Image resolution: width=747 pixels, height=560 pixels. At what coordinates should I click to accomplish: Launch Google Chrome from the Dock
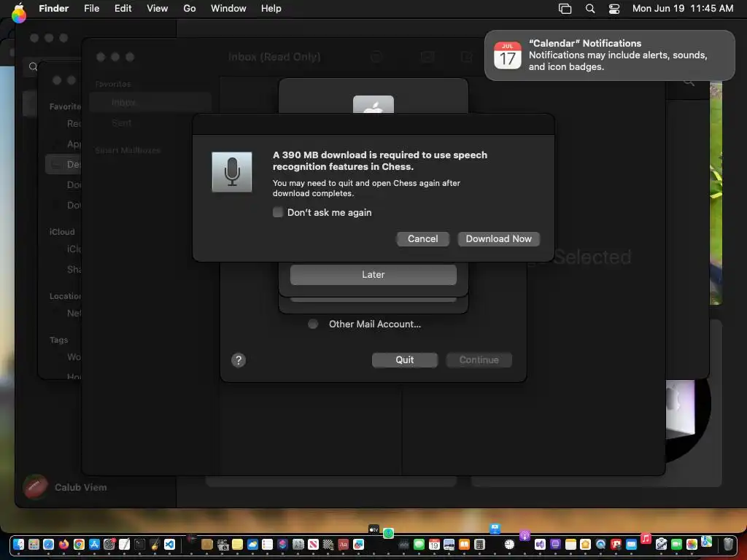tap(79, 544)
